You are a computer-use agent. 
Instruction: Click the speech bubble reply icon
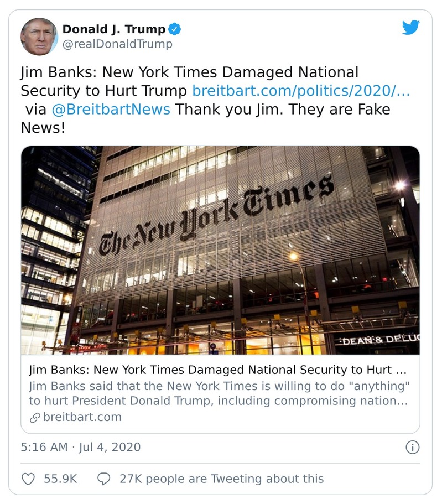[105, 478]
